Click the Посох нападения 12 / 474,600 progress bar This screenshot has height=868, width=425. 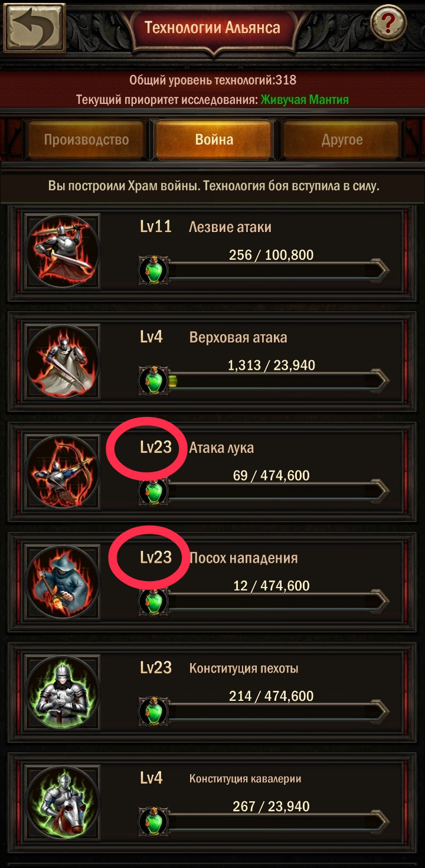coord(279,602)
